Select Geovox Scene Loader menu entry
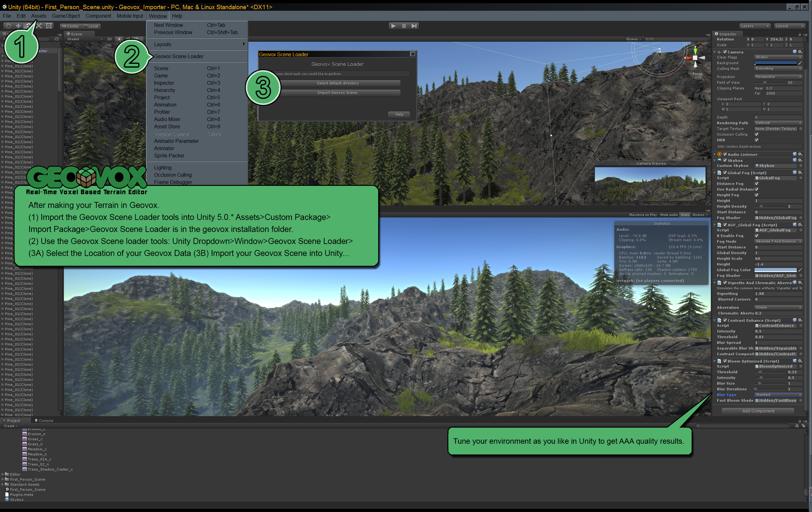 coord(179,56)
